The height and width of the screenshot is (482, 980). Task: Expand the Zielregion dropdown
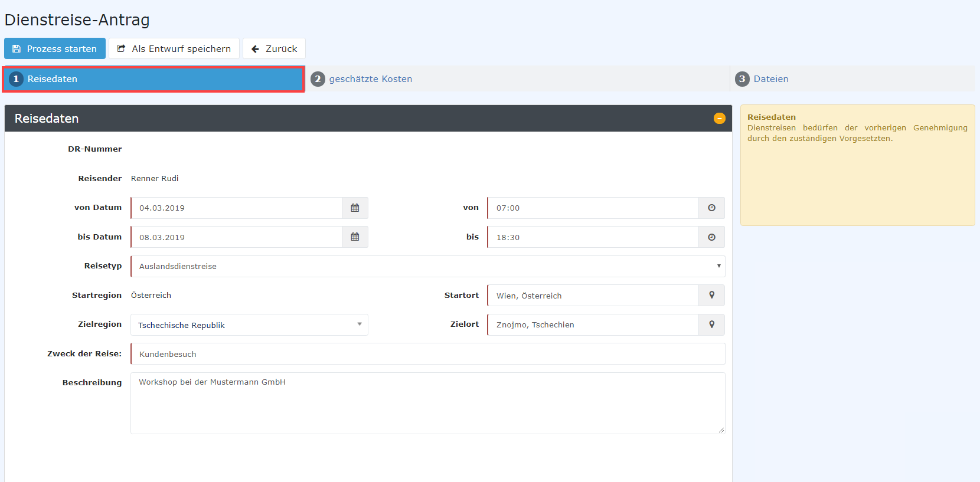(x=249, y=325)
